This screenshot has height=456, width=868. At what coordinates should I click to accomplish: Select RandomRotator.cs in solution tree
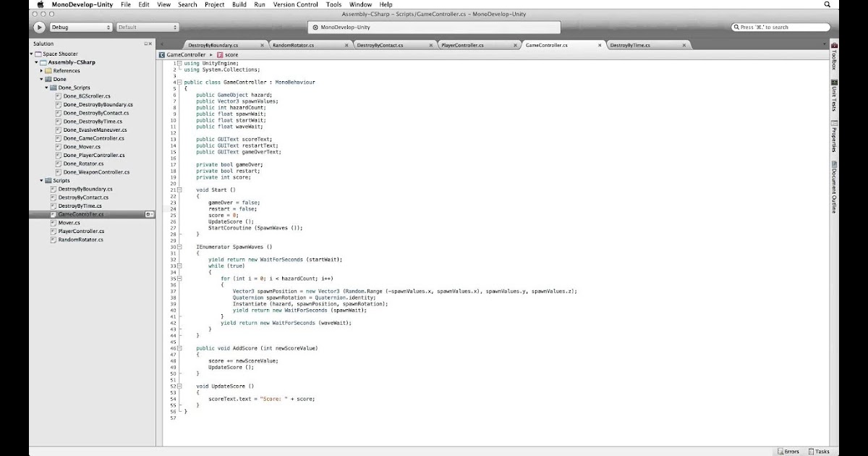pyautogui.click(x=80, y=240)
